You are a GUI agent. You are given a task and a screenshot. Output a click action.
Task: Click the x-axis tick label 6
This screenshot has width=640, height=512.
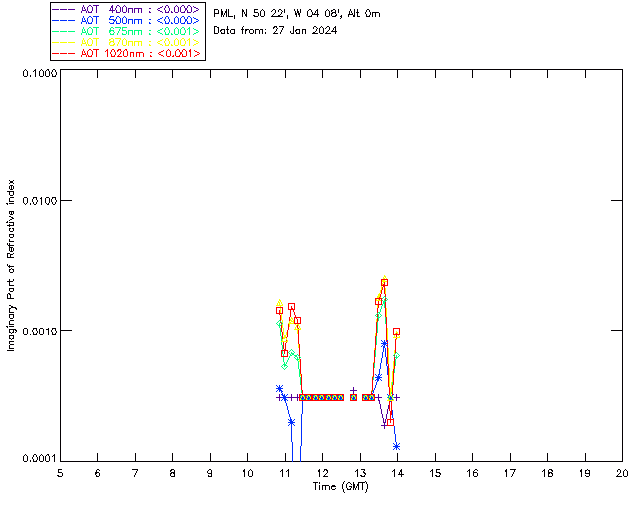98,473
